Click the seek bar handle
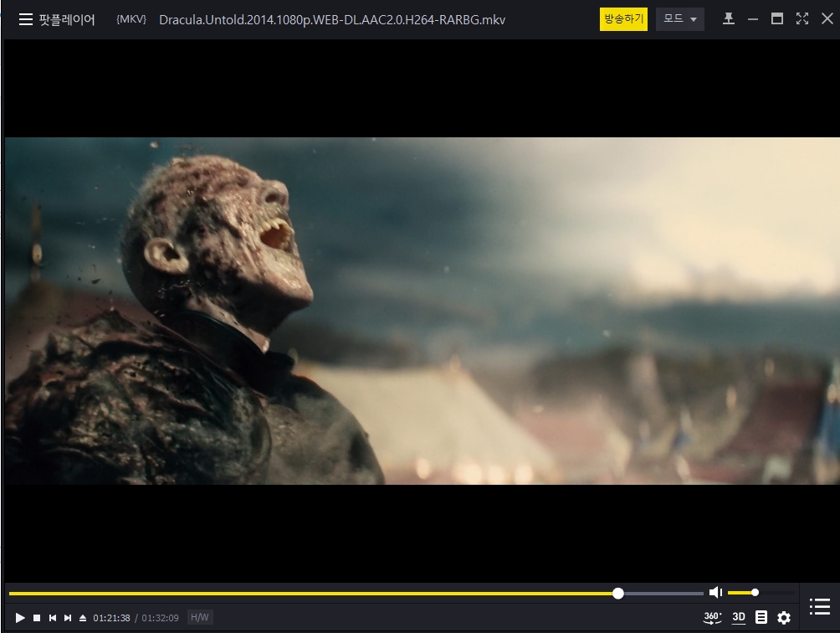The image size is (840, 633). pos(618,594)
